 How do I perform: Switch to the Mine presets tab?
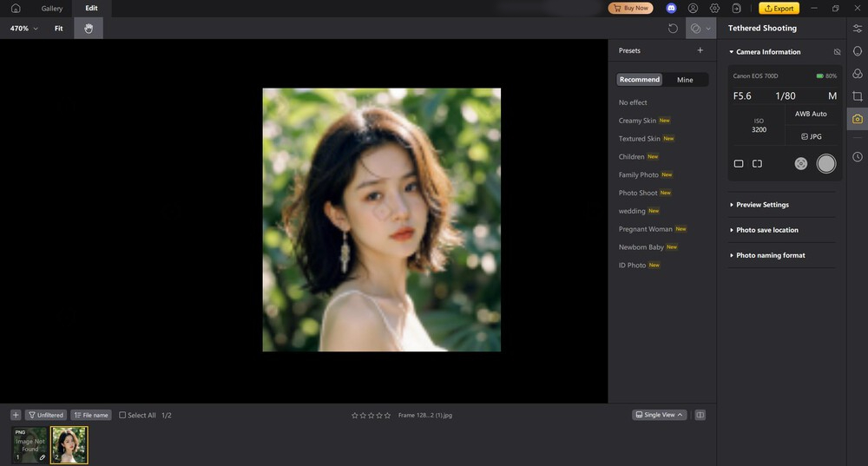coord(685,80)
